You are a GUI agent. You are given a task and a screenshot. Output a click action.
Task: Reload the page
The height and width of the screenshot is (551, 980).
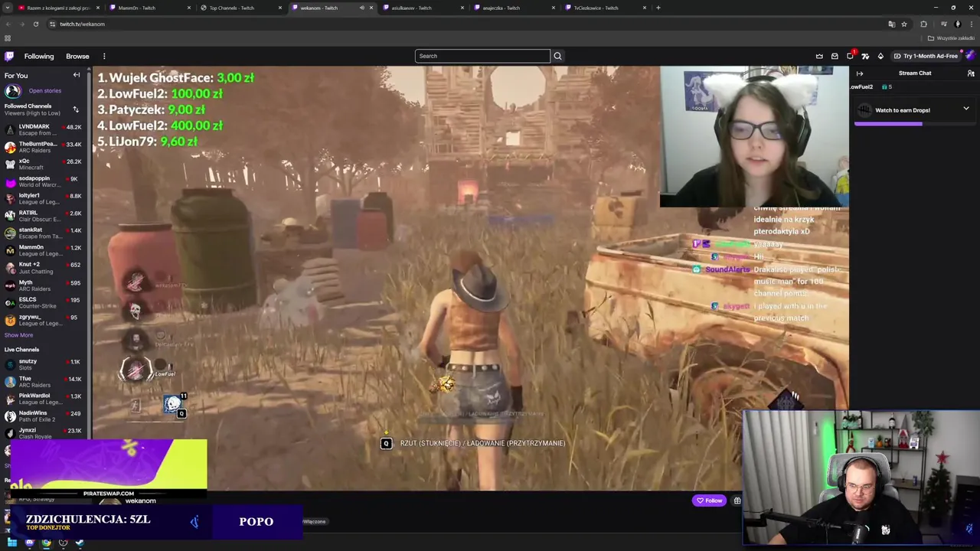pyautogui.click(x=35, y=24)
